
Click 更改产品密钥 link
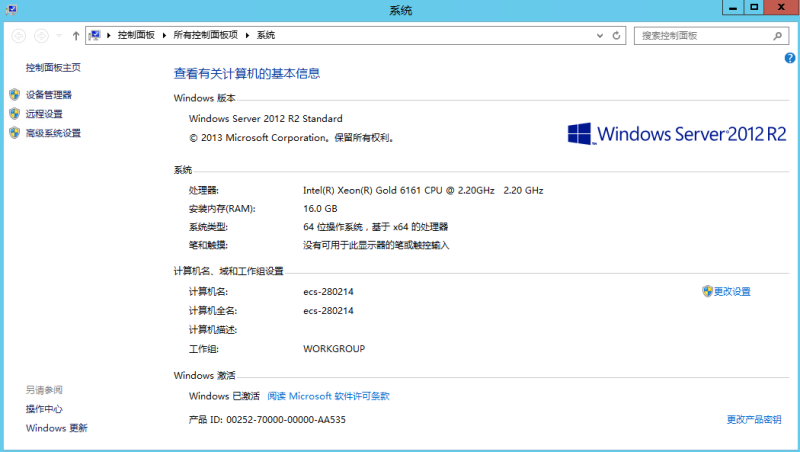point(754,420)
